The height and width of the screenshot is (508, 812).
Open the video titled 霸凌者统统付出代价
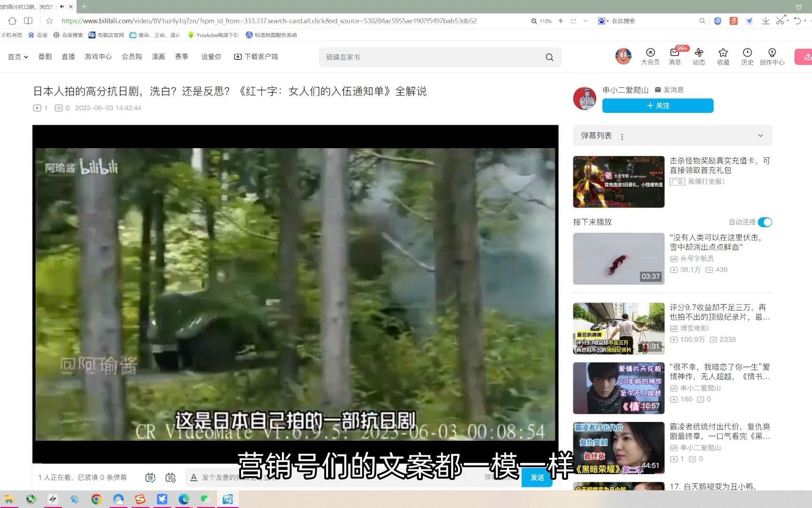720,431
